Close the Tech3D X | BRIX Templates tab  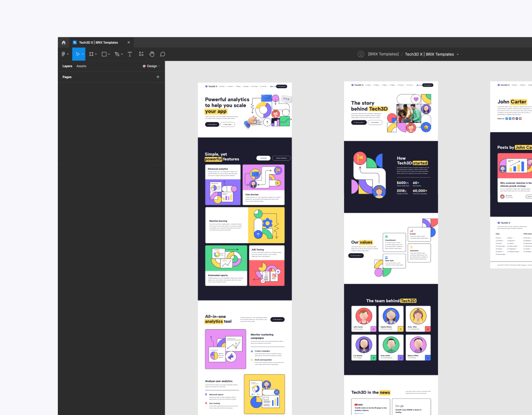[129, 42]
